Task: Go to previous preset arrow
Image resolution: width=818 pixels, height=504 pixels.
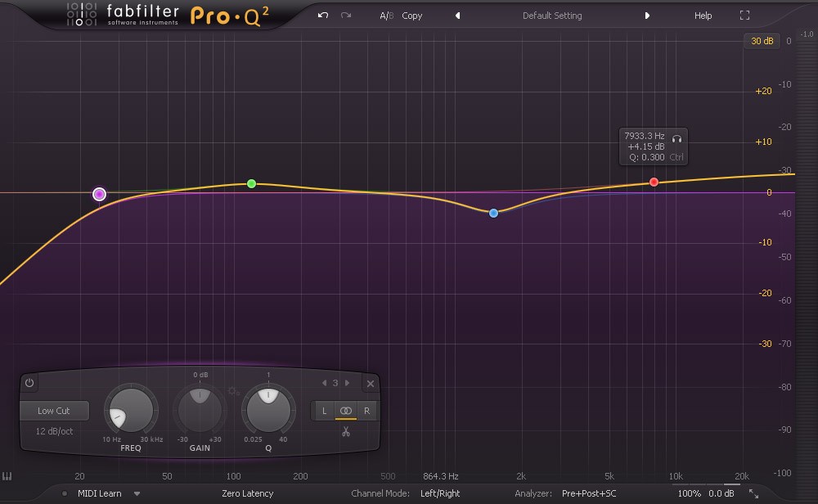Action: 457,16
